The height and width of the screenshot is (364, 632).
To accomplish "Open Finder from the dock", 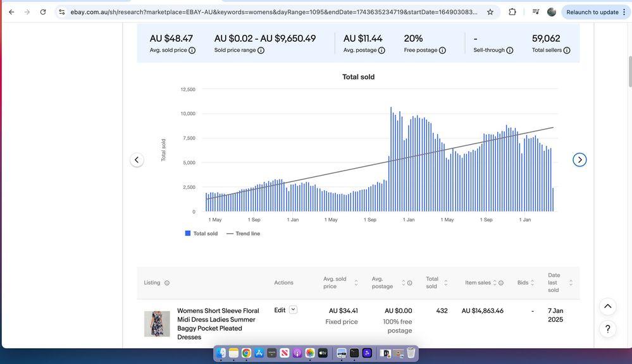I will (x=221, y=353).
